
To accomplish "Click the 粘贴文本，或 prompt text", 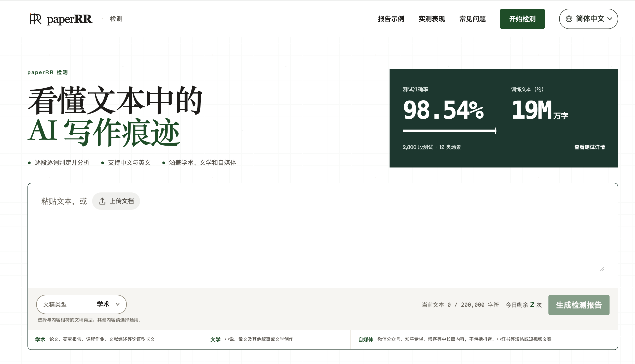I will pos(64,201).
